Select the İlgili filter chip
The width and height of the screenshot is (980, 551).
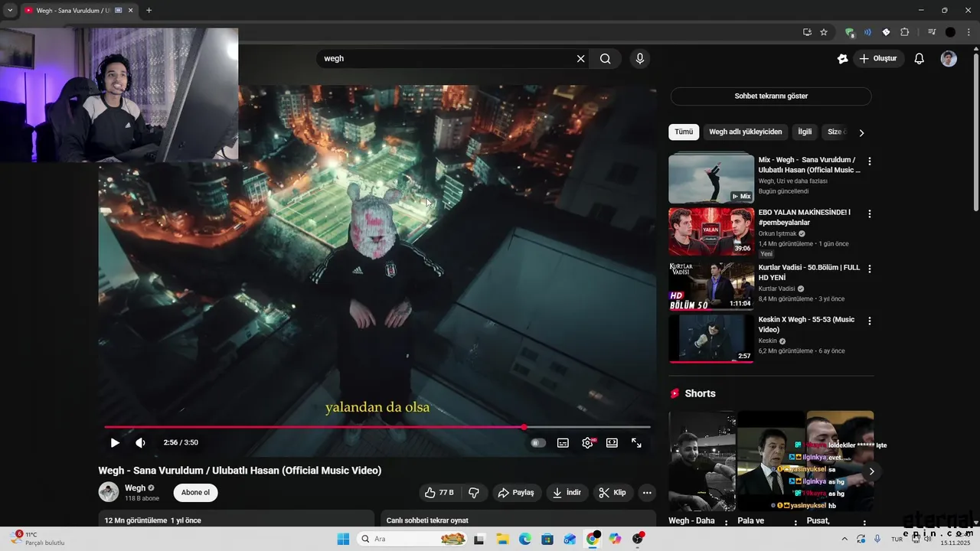[x=805, y=132]
